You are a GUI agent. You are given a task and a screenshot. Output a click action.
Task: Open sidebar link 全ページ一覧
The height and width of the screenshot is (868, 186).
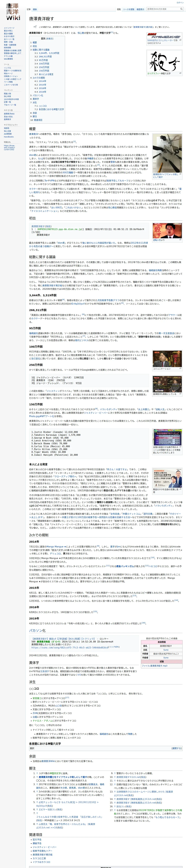pos(9,39)
